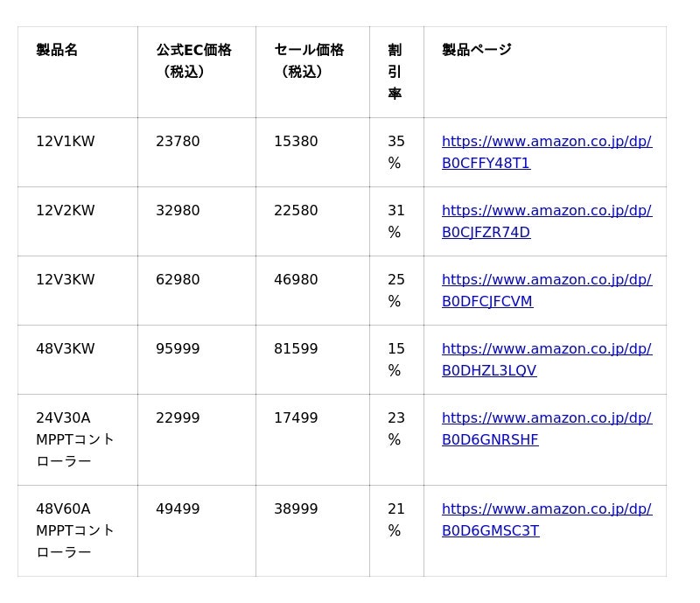Click the 48V60A MPPT controller name cell
The image size is (700, 603).
click(75, 530)
